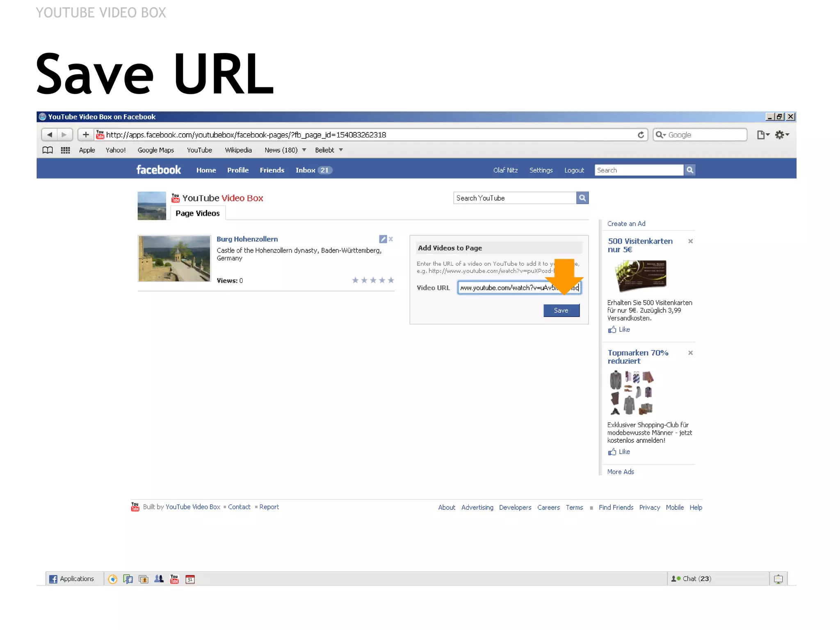Open the 500 Visitenkarten ad title
This screenshot has width=840, height=630.
(640, 245)
